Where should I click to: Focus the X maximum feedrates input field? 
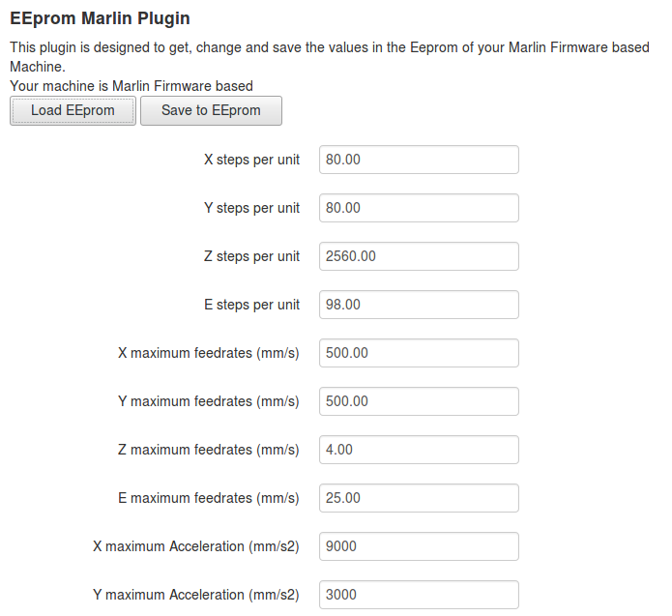[x=418, y=353]
